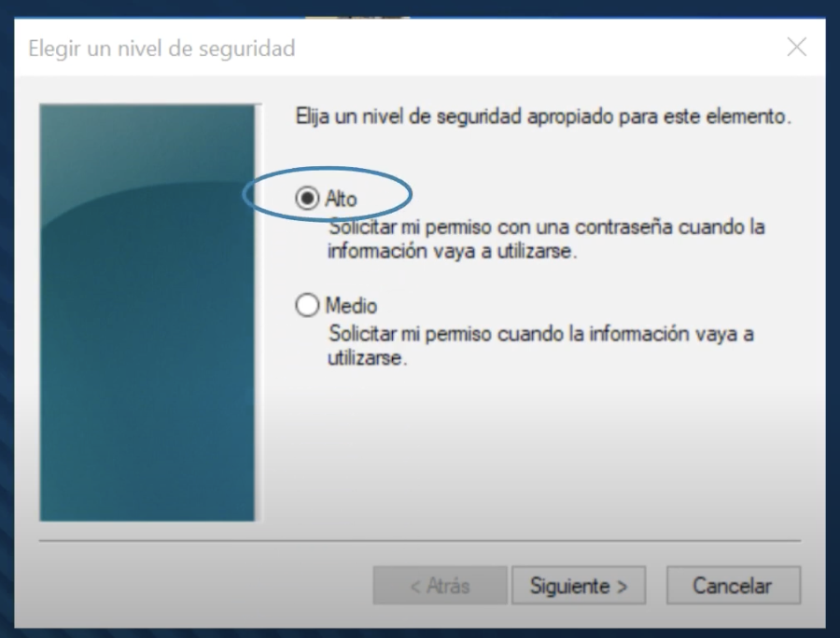This screenshot has width=840, height=638.
Task: Select the Alto radio button circle
Action: click(307, 198)
